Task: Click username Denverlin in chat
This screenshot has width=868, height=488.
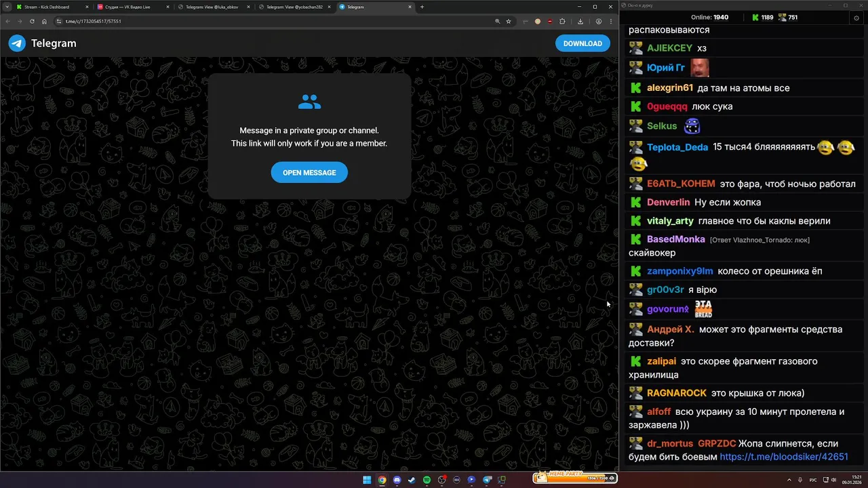Action: (669, 203)
